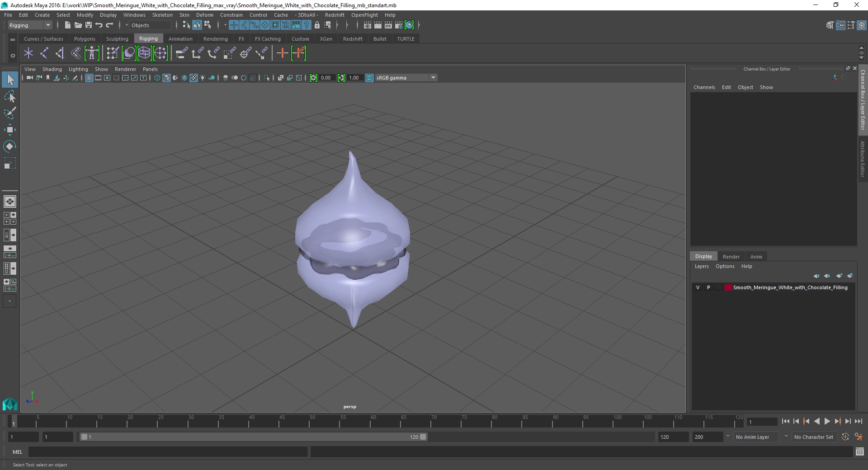868x470 pixels.
Task: Click the Set Key shelf icon
Action: [x=283, y=53]
